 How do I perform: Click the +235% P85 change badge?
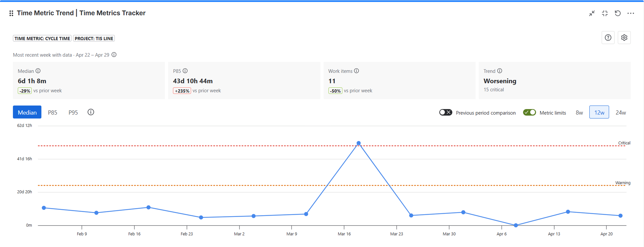click(182, 91)
